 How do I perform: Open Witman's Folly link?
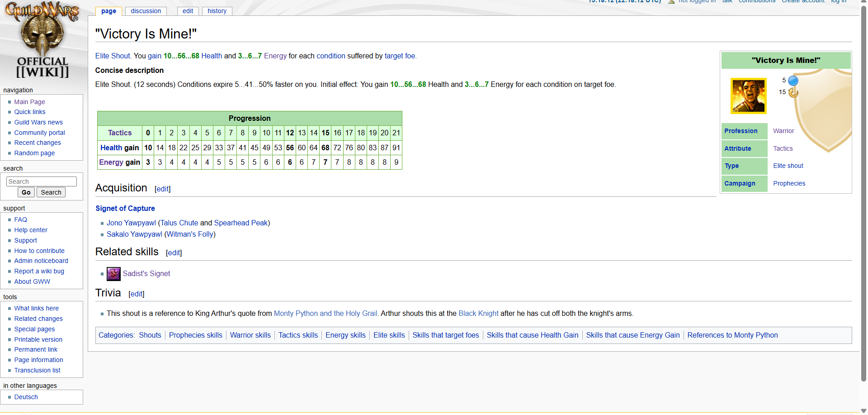pyautogui.click(x=190, y=234)
